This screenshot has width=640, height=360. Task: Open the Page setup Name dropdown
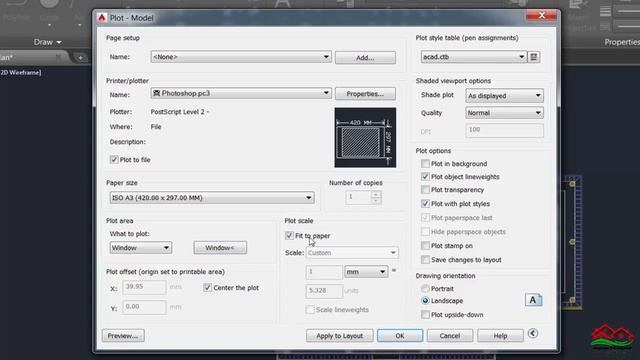241,57
